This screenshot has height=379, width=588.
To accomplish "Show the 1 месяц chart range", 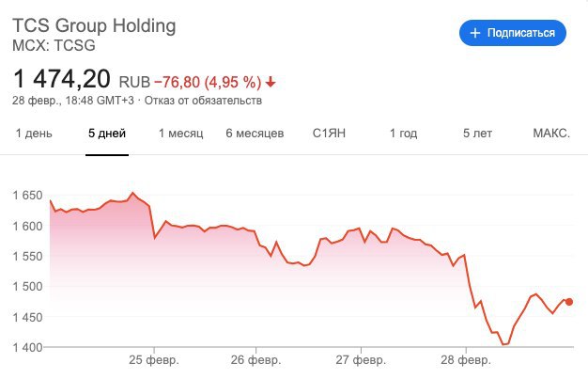I will 180,134.
